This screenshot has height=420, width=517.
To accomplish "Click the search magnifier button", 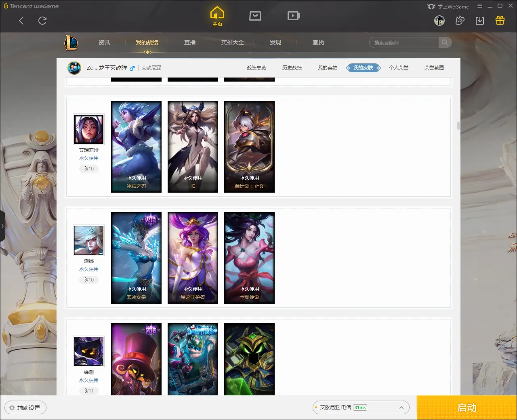I will (445, 42).
